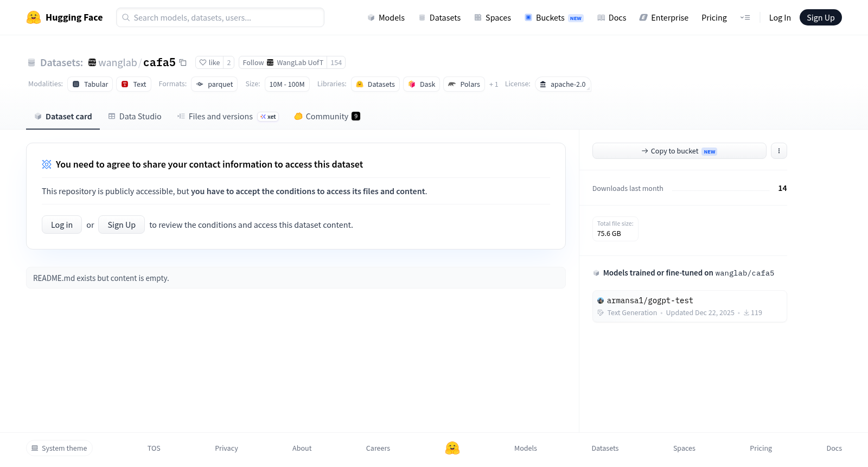Screen dimensions: 868x467
Task: Select the Polars library tag
Action: point(464,84)
